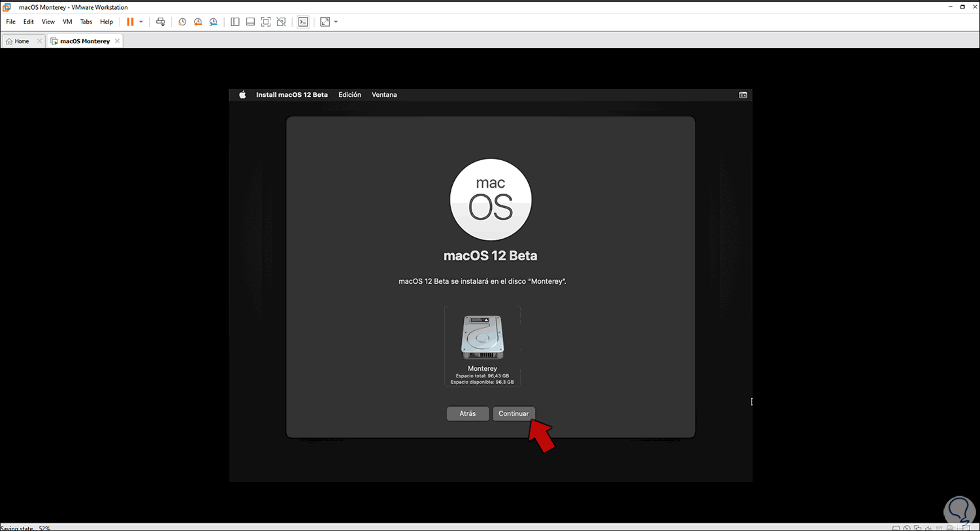Viewport: 980px width, 531px height.
Task: Open the Install macOS 12 Beta menu
Action: [x=292, y=95]
